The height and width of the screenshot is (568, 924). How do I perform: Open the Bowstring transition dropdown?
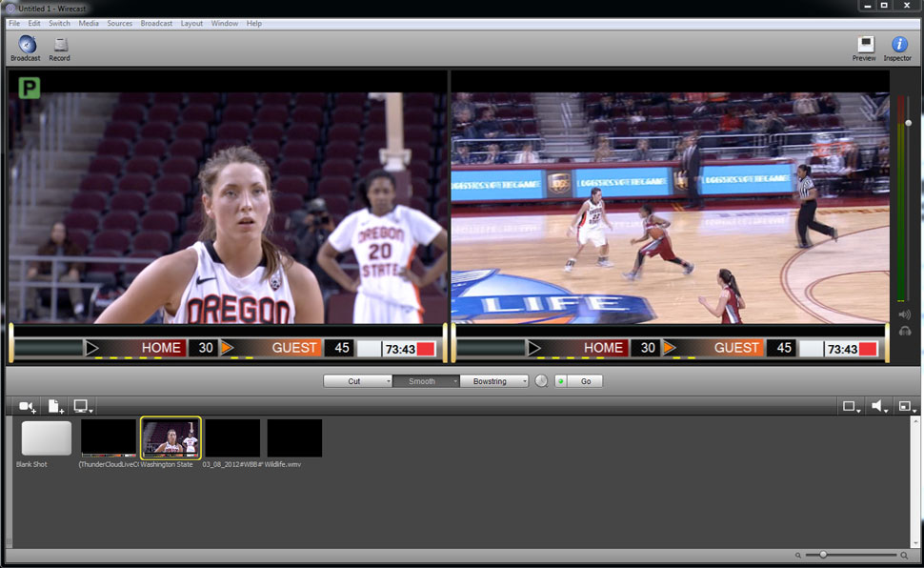tap(523, 381)
